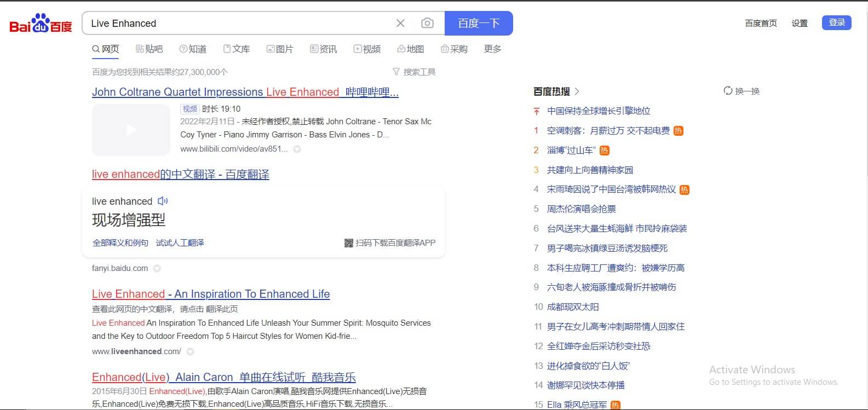Image resolution: width=868 pixels, height=410 pixels.
Task: Click 试试人工翻译 link
Action: 180,242
